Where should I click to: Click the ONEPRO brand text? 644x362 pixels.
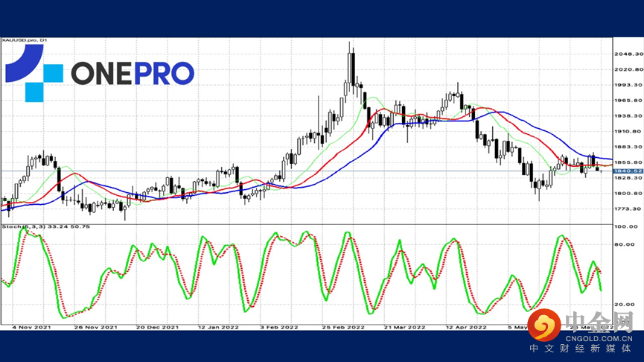coord(133,74)
